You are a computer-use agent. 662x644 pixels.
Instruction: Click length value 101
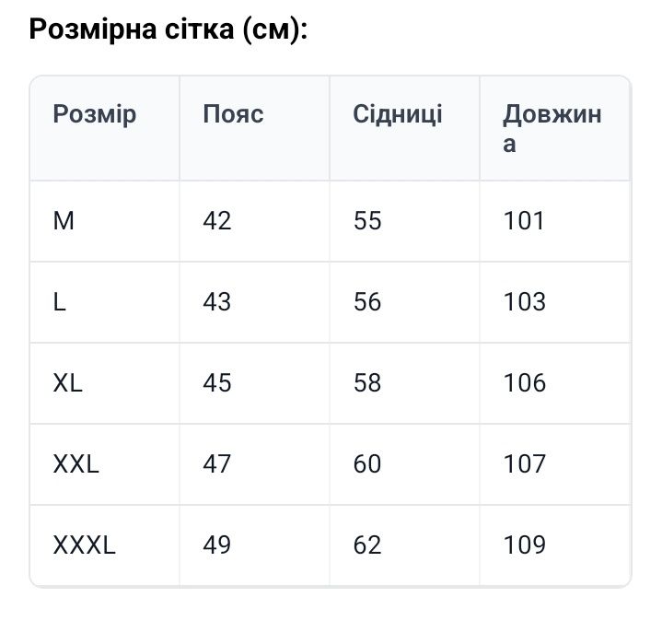coord(524,221)
